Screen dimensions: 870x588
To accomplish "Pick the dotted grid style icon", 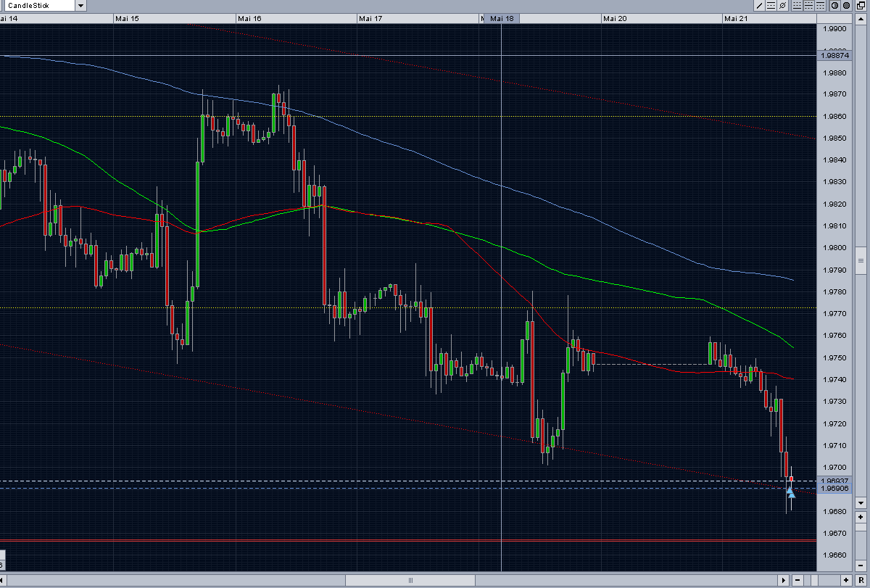I will [820, 5].
